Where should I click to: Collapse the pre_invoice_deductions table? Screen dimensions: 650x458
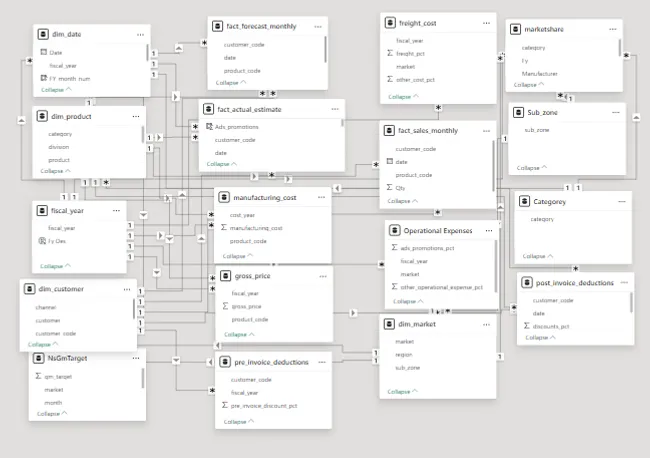pos(238,422)
